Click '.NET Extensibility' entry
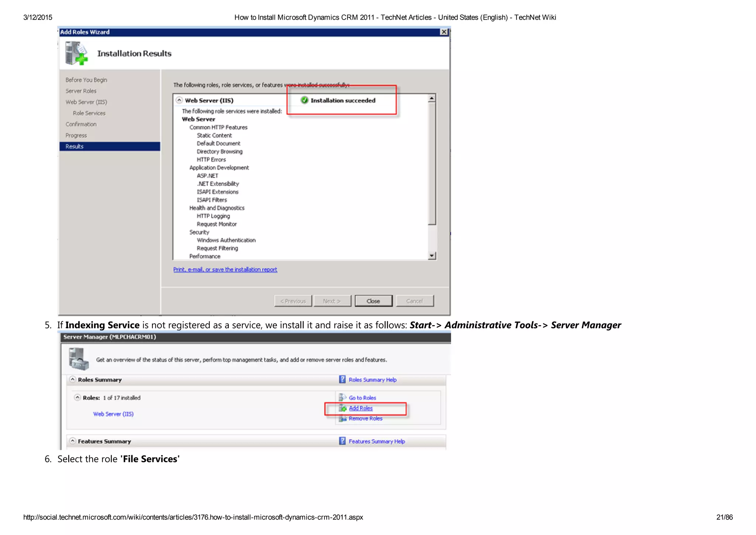Image resolution: width=756 pixels, height=535 pixels. pos(218,184)
